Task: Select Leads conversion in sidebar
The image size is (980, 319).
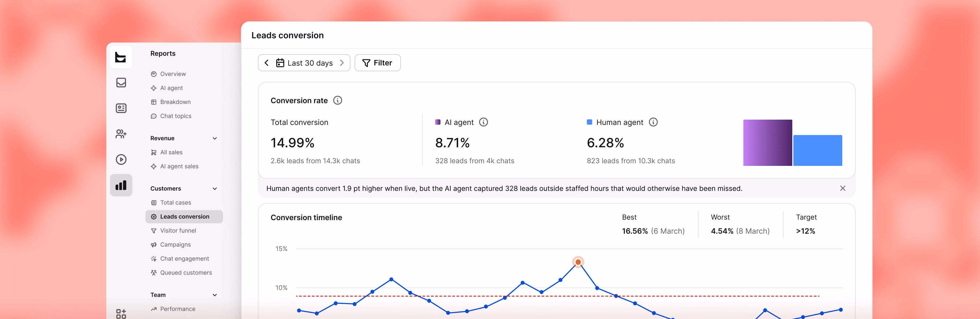Action: 184,217
